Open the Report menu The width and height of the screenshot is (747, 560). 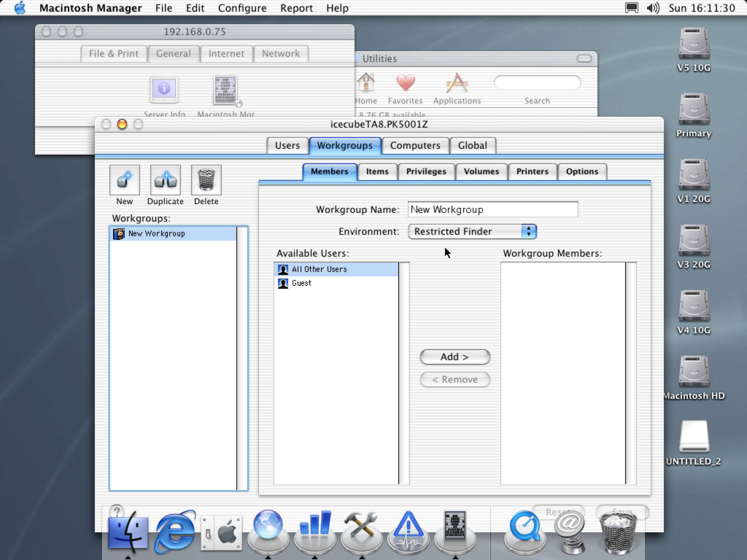click(297, 8)
